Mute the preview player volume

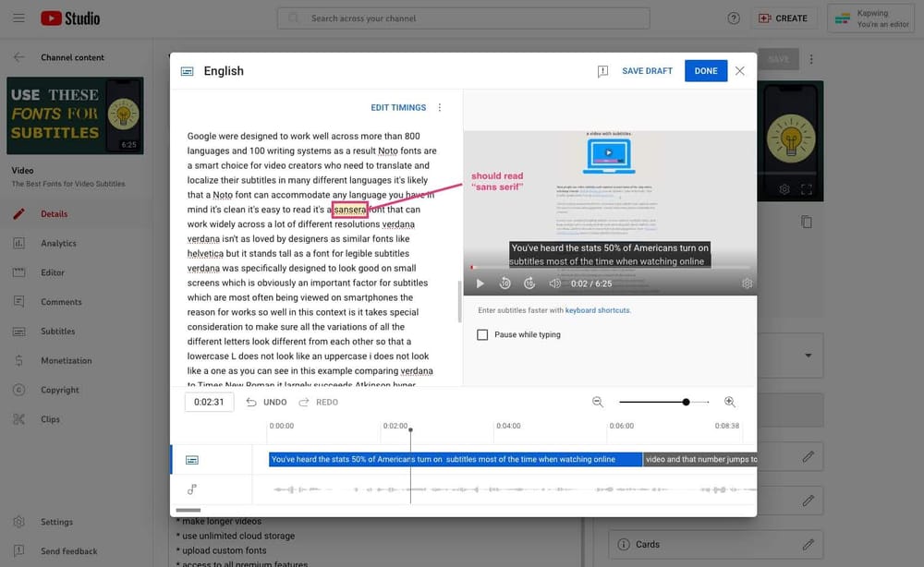click(x=554, y=283)
